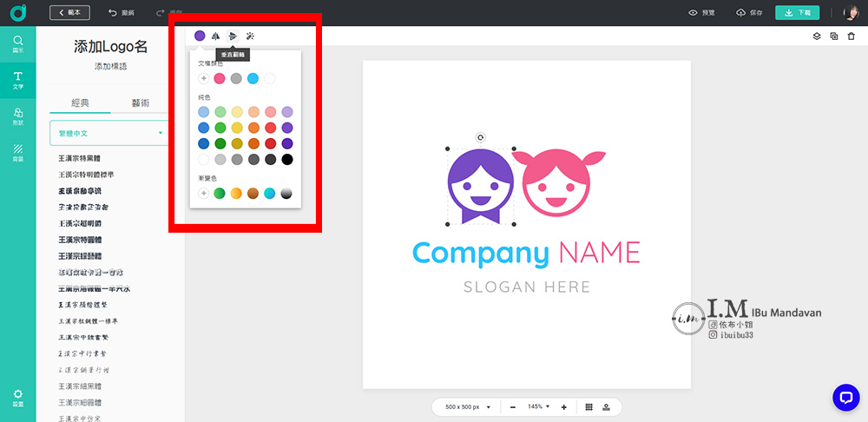This screenshot has width=868, height=422.
Task: Add a heading via 添加Logo名
Action: pos(111,47)
